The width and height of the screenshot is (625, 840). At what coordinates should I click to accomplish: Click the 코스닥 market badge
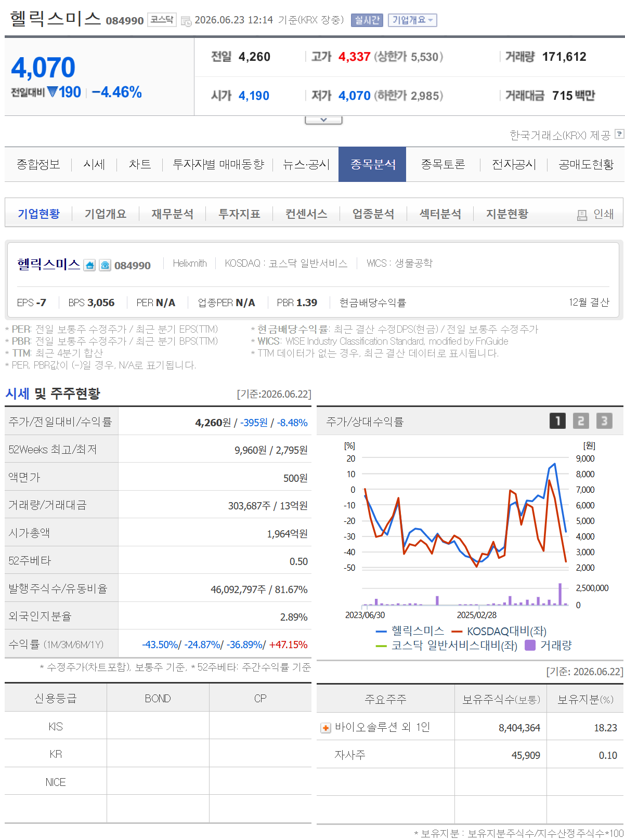coord(162,20)
